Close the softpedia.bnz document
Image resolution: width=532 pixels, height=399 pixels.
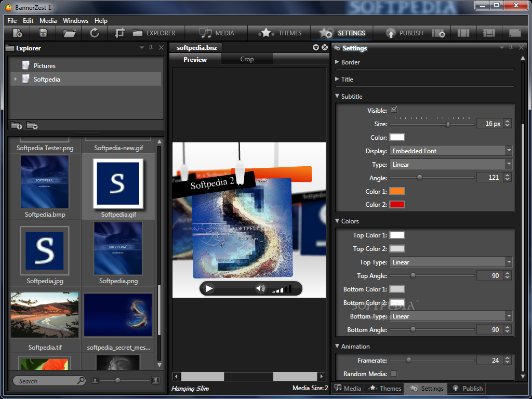tap(325, 47)
